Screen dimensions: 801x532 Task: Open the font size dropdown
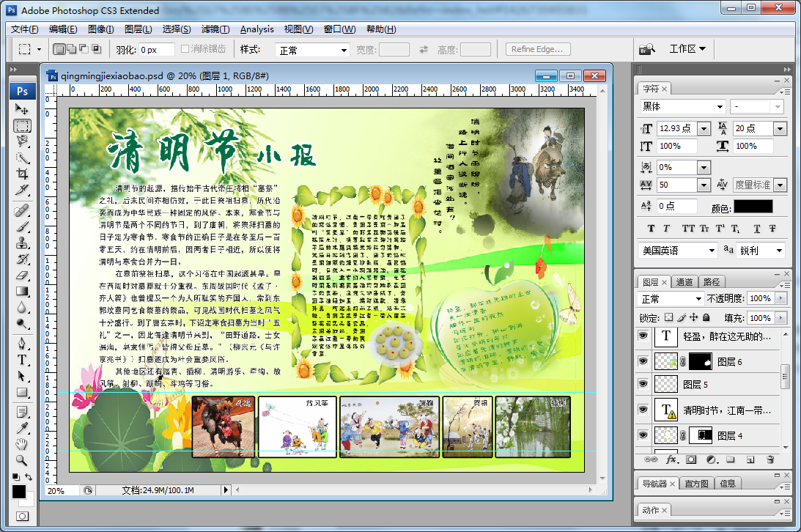pos(704,129)
